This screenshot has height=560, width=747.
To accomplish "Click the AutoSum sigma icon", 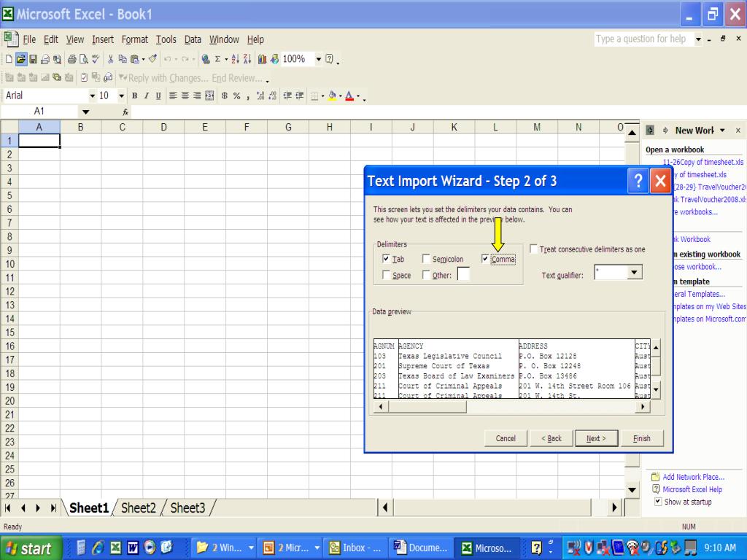I will 217,59.
